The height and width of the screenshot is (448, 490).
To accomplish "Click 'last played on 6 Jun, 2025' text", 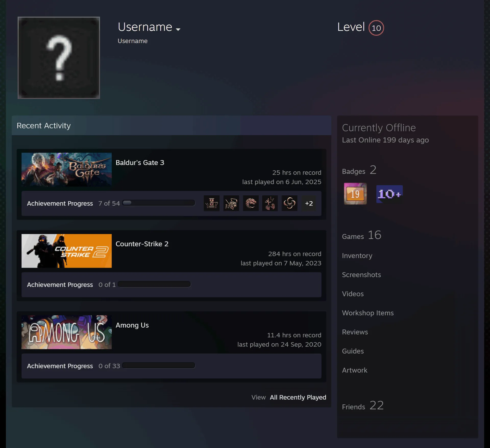I will (x=281, y=182).
